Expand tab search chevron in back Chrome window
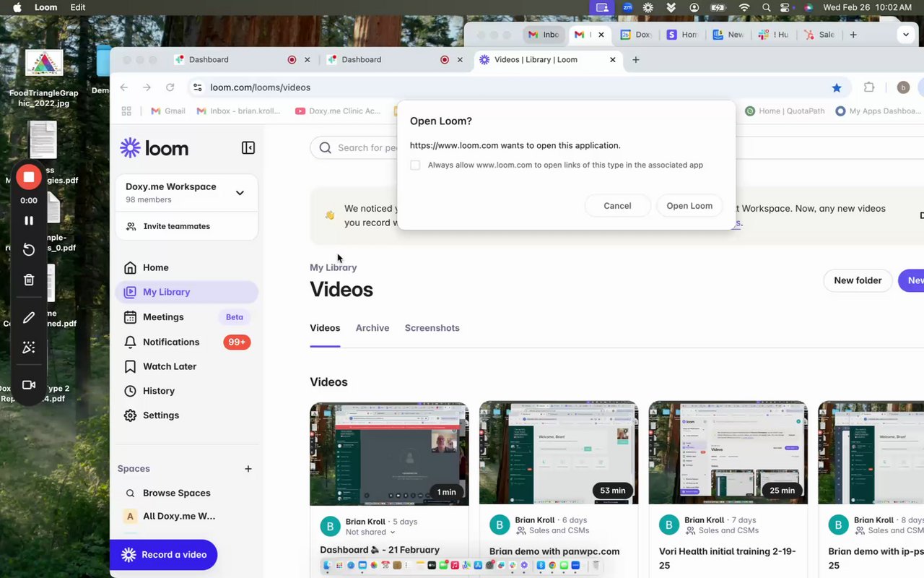The height and width of the screenshot is (578, 924). coord(906,35)
